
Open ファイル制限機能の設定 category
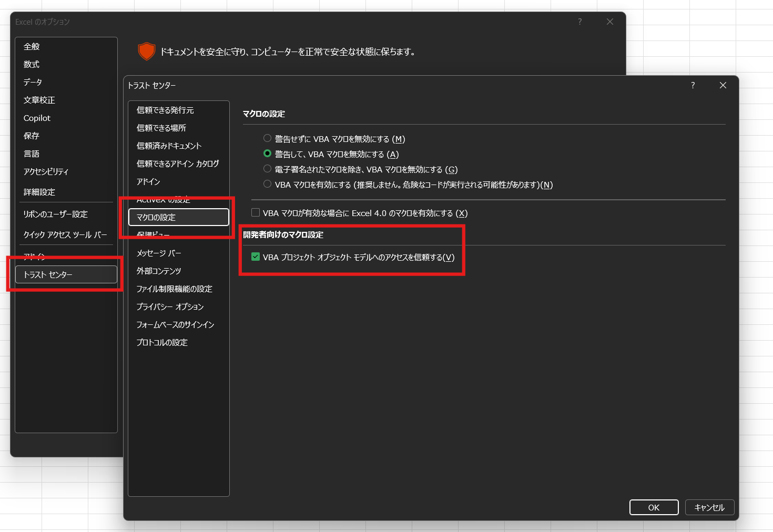click(179, 289)
